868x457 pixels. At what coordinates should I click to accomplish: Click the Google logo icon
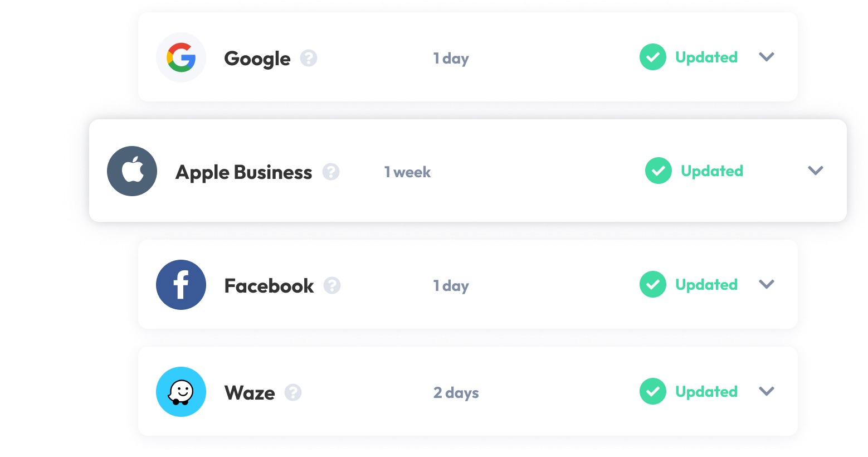[x=181, y=57]
